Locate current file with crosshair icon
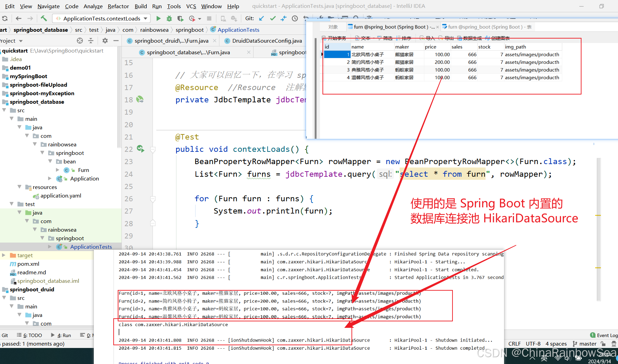 [80, 41]
